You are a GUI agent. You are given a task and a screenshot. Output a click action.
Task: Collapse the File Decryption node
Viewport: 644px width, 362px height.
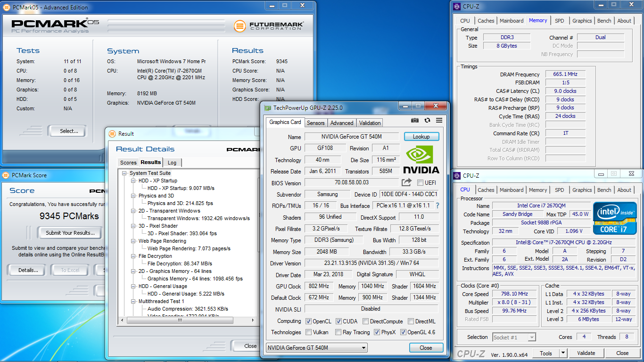(x=133, y=256)
